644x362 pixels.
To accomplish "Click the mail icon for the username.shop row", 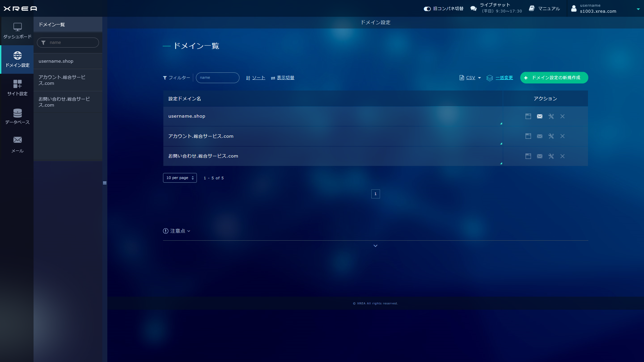I will 540,116.
